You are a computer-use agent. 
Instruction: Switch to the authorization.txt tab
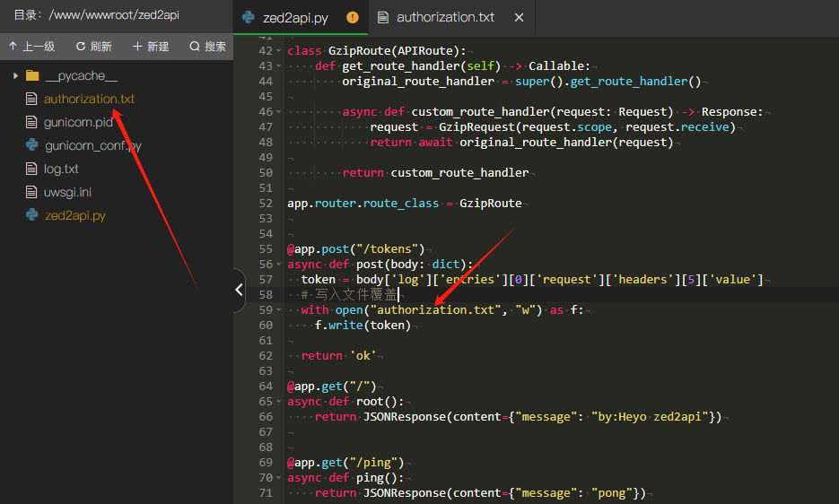tap(445, 18)
